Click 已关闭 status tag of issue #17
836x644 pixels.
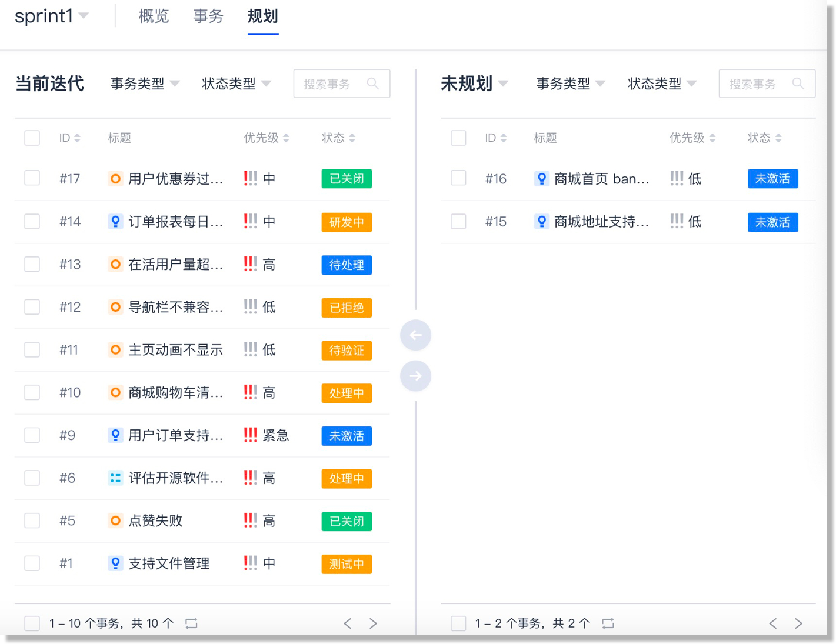347,179
